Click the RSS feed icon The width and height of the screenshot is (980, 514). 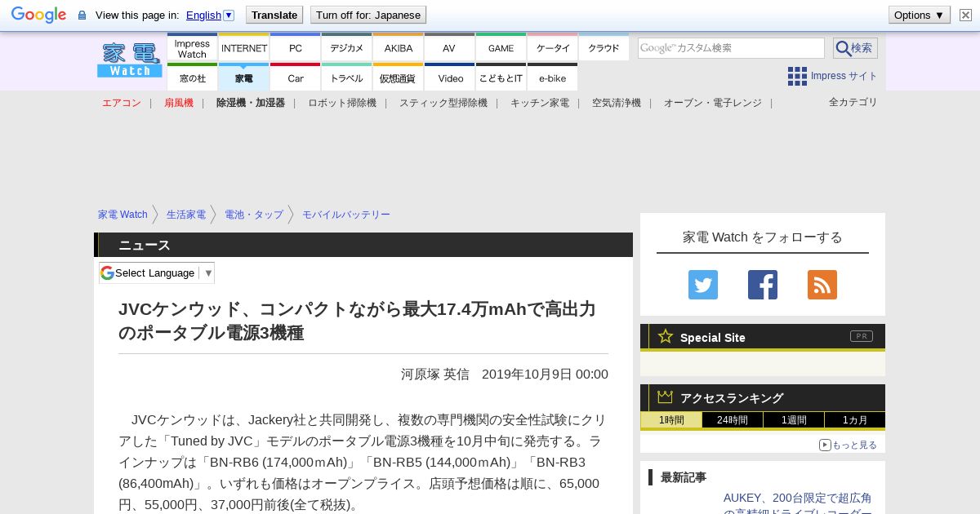[822, 285]
